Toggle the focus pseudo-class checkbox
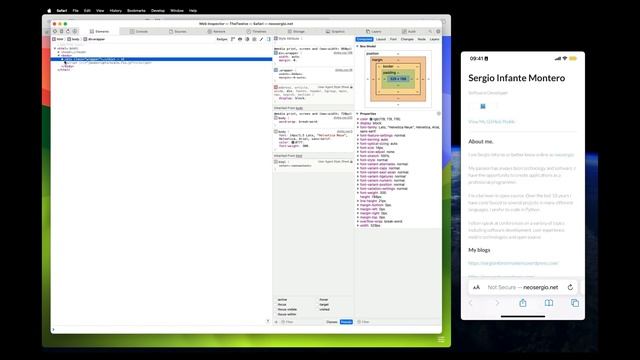 click(x=276, y=304)
